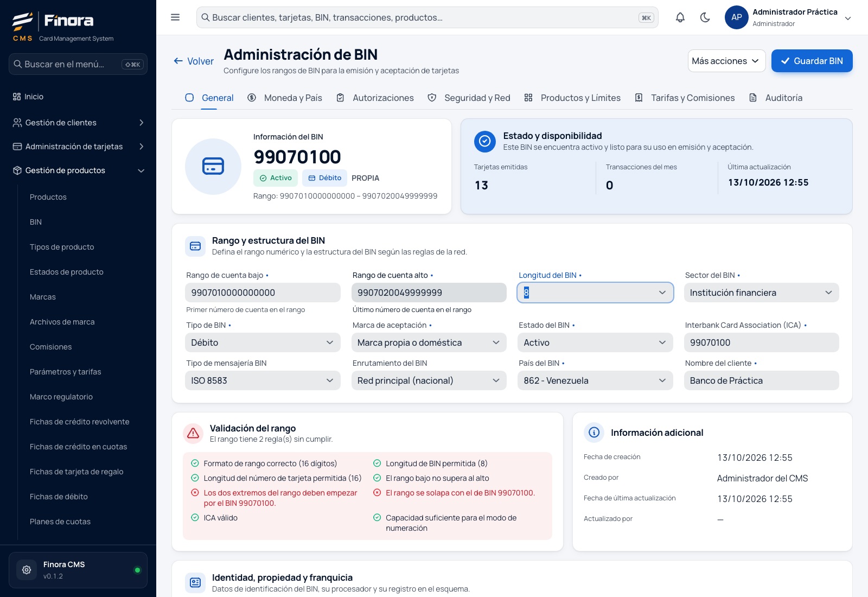
Task: Switch to the Seguridad y Red tab
Action: click(x=469, y=98)
